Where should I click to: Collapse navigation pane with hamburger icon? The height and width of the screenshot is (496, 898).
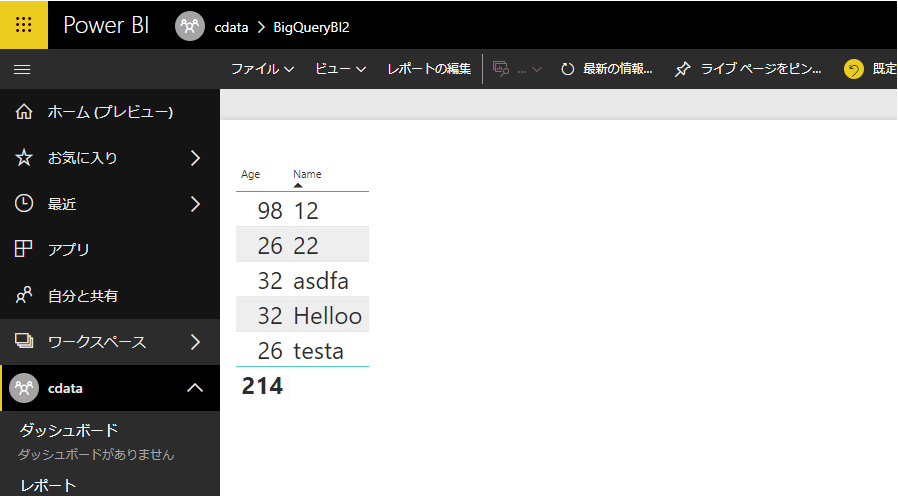coord(22,69)
